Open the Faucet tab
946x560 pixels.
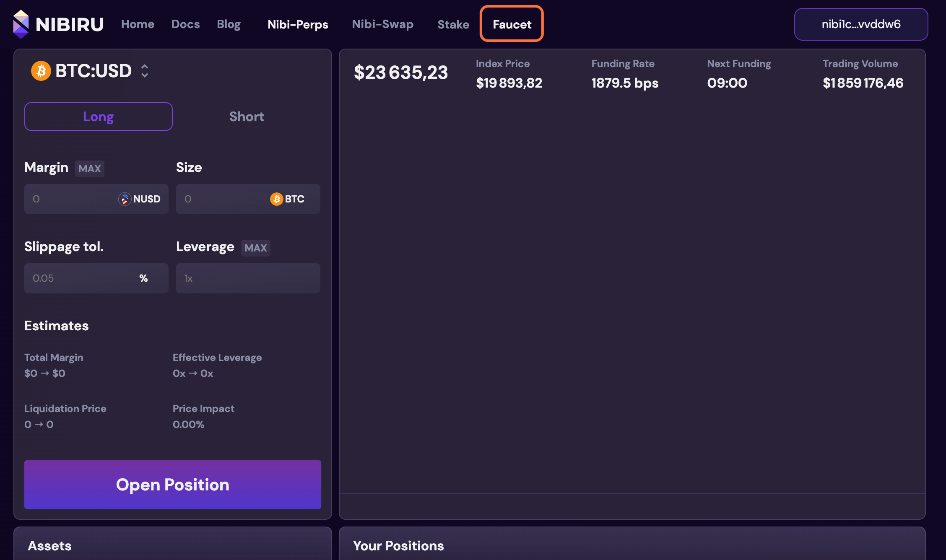click(x=512, y=24)
